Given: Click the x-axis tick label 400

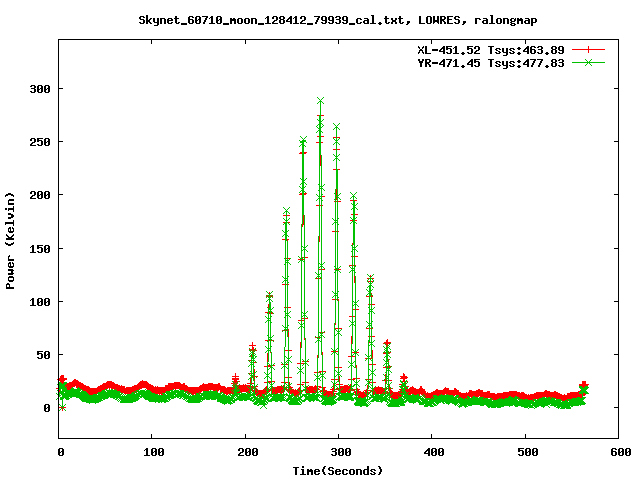Looking at the screenshot, I should pyautogui.click(x=434, y=452).
